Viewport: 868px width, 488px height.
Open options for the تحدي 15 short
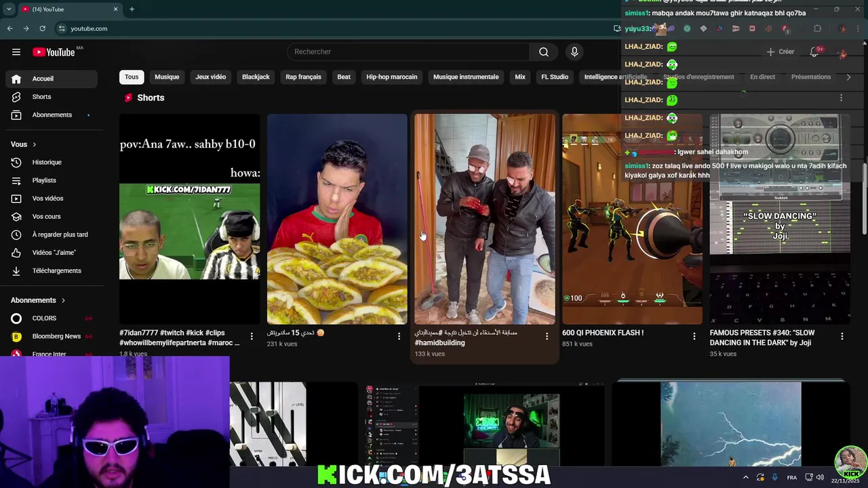(x=399, y=336)
